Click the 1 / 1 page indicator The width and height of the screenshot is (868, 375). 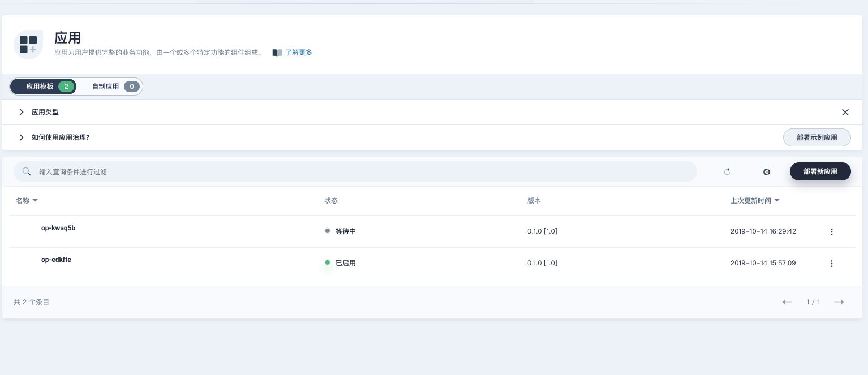[x=813, y=302]
